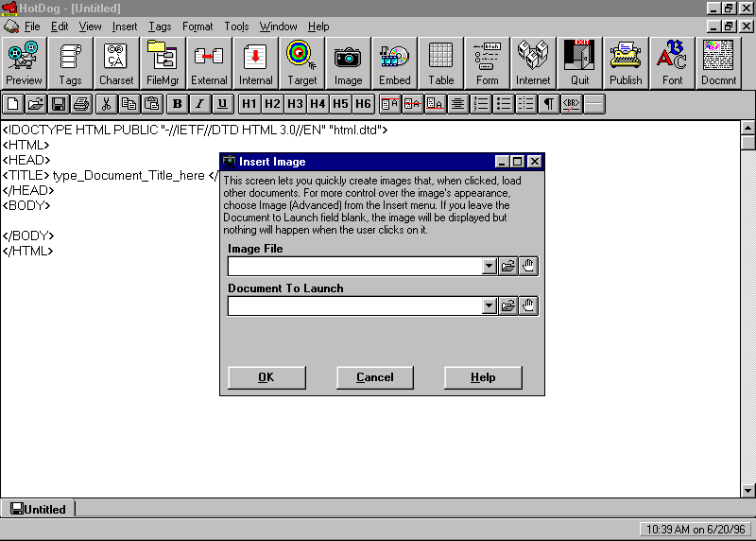Click the hand icon beside Image File

coord(528,266)
